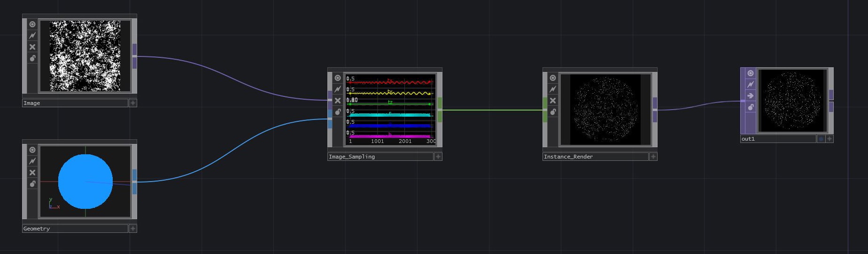Click the blue dot button beside out1 name
Viewport: 868px width, 254px height.
pos(821,139)
